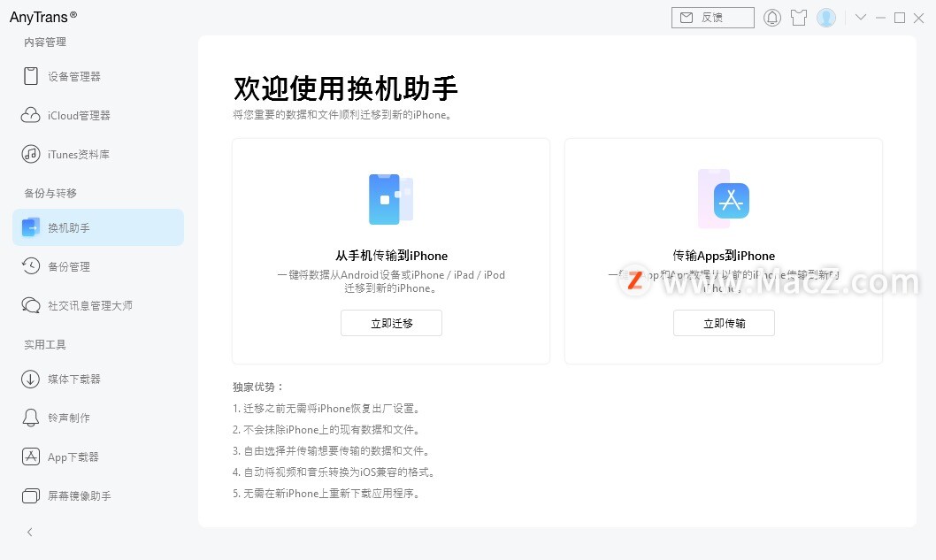936x560 pixels.
Task: Click the 备份管理 clock icon
Action: click(x=30, y=266)
